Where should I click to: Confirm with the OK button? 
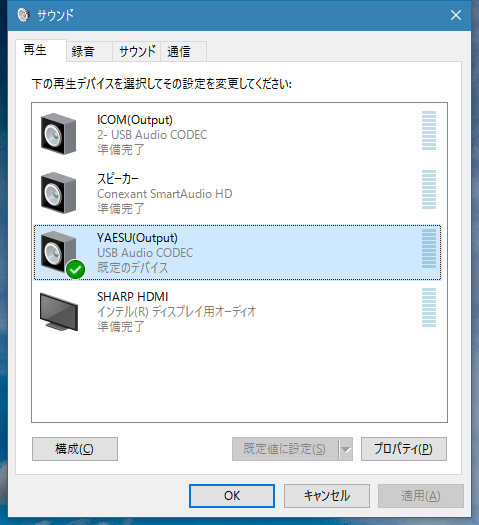click(232, 496)
